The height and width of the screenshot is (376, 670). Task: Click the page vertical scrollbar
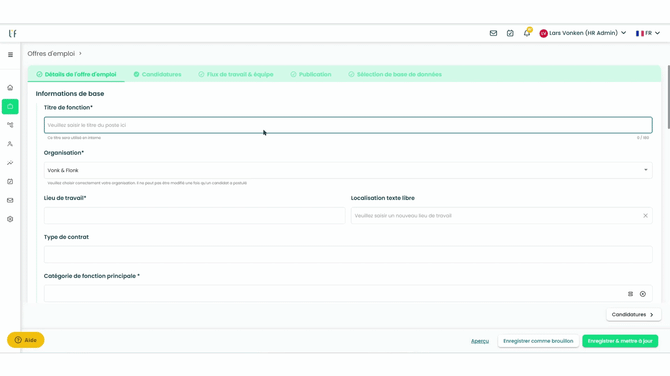pyautogui.click(x=668, y=97)
